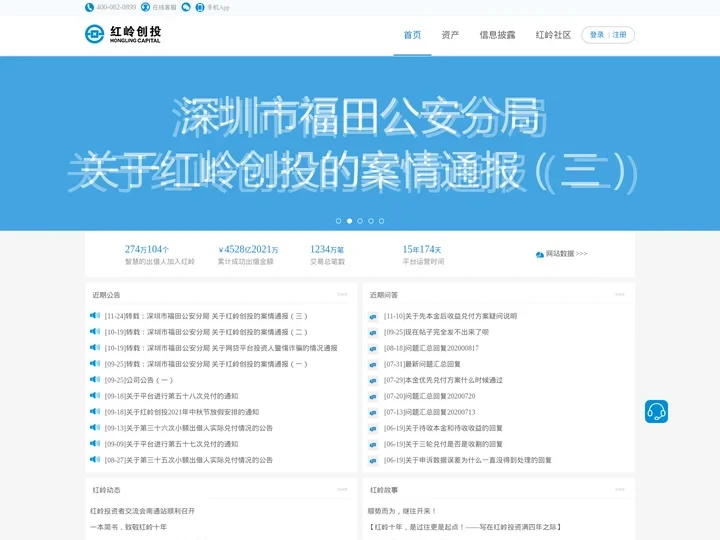
Task: Open [07-29]本金优先兑付方案什么时候通过
Action: click(443, 380)
